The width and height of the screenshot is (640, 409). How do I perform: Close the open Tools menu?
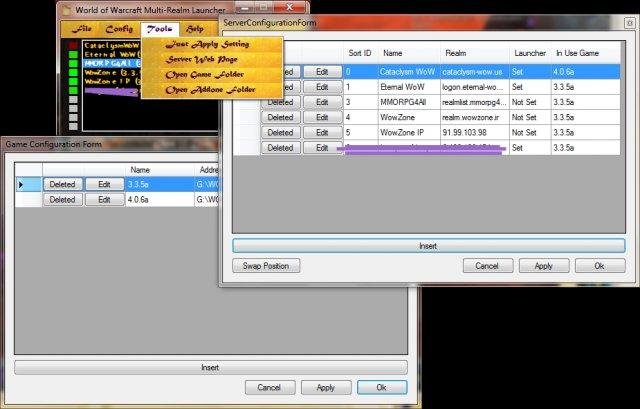point(160,29)
